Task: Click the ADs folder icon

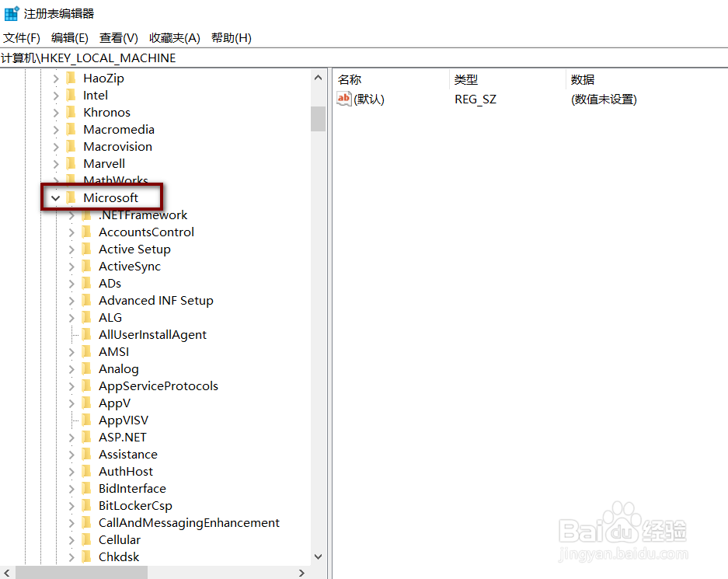Action: pyautogui.click(x=86, y=283)
